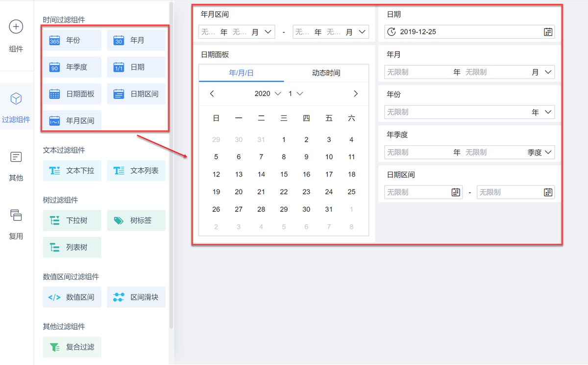
Task: Select the 文本列表 filter component
Action: click(x=136, y=171)
